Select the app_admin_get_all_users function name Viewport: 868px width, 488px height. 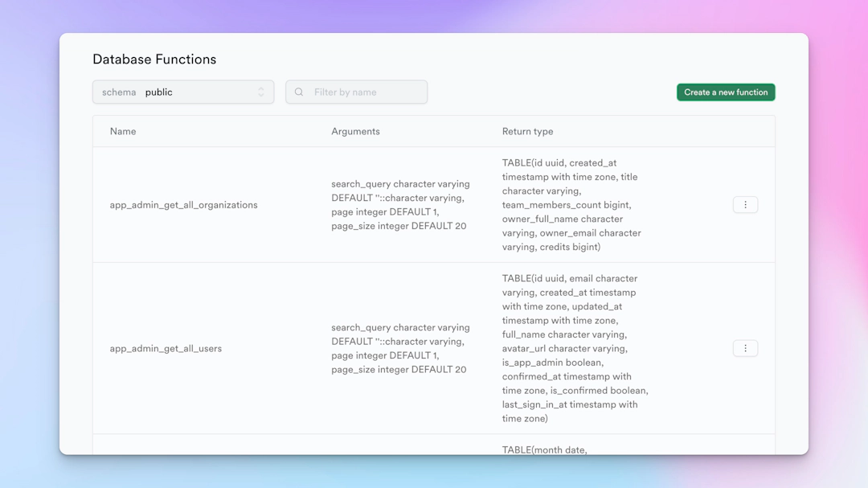pos(166,348)
